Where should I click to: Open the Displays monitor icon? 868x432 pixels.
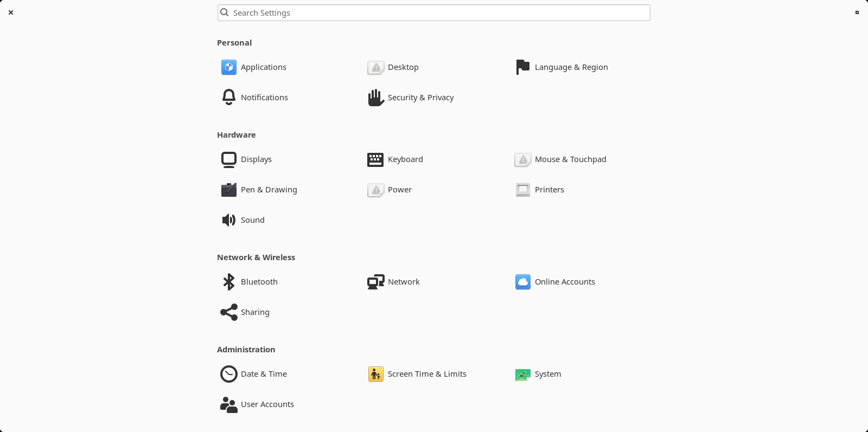pyautogui.click(x=229, y=159)
